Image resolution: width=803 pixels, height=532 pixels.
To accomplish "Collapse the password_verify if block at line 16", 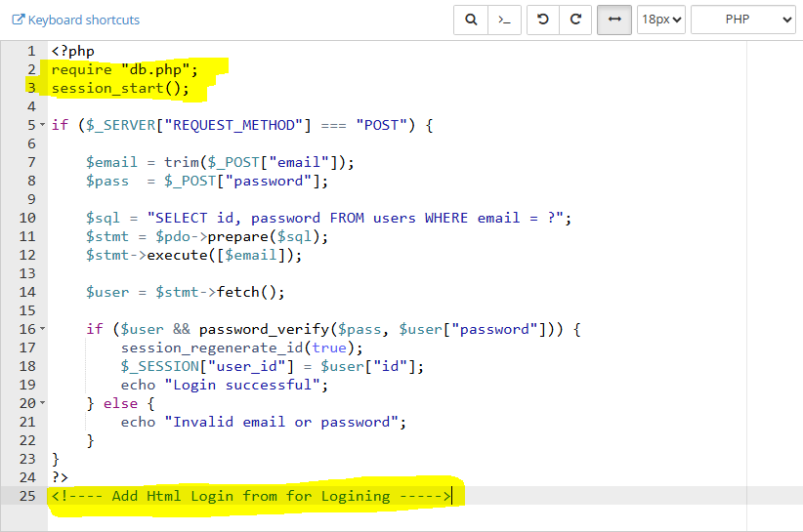I will 43,329.
